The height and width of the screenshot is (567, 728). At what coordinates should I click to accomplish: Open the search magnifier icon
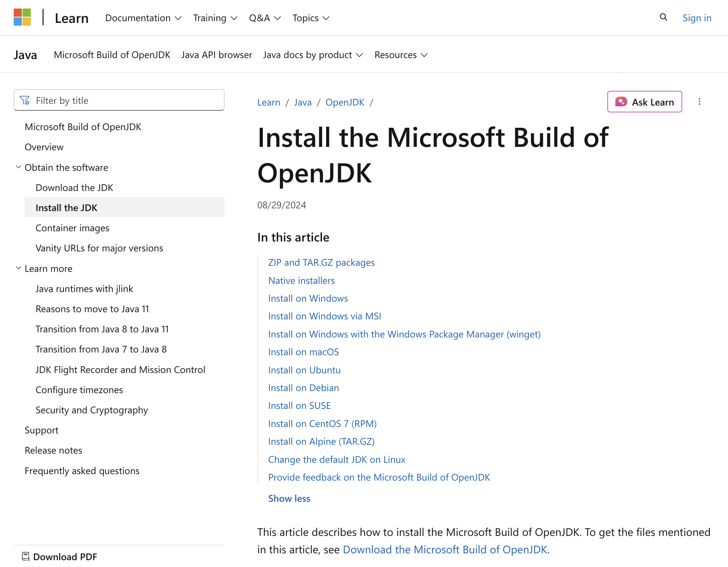[x=663, y=17]
